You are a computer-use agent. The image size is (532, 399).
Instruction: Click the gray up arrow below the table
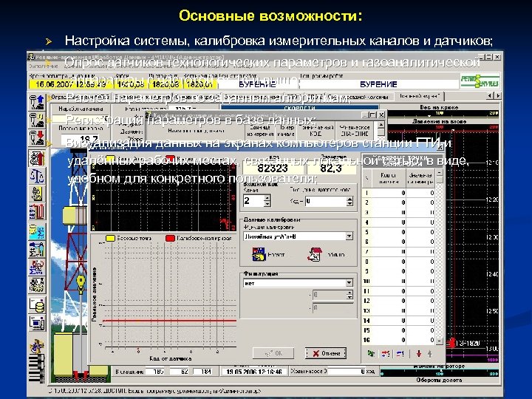click(x=429, y=353)
